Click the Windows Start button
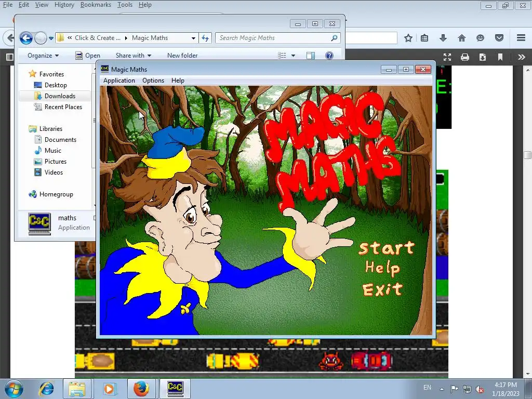Image resolution: width=532 pixels, height=399 pixels. 14,389
